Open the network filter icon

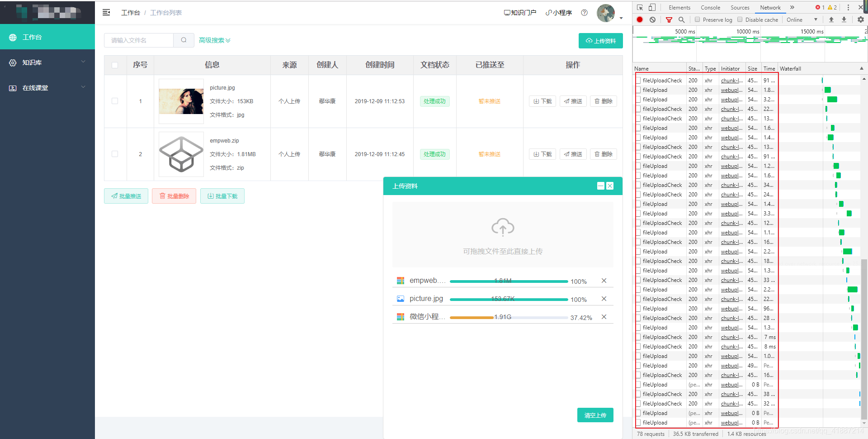pyautogui.click(x=669, y=19)
